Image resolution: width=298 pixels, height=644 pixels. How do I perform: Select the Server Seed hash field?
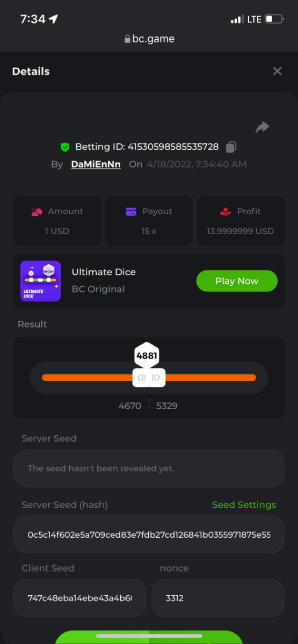(149, 535)
